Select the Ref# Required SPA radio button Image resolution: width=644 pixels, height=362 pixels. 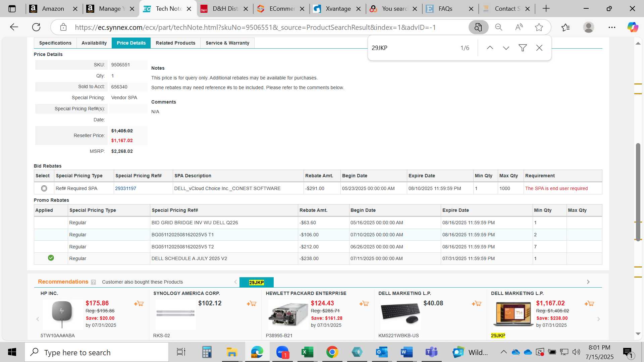tap(44, 188)
